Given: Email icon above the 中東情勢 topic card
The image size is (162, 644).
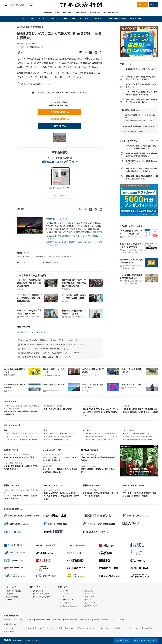Looking at the screenshot, I should (81, 209).
